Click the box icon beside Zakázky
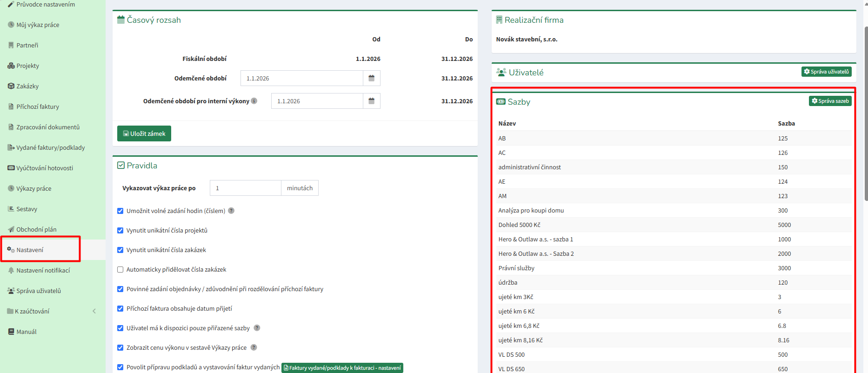 click(x=11, y=86)
